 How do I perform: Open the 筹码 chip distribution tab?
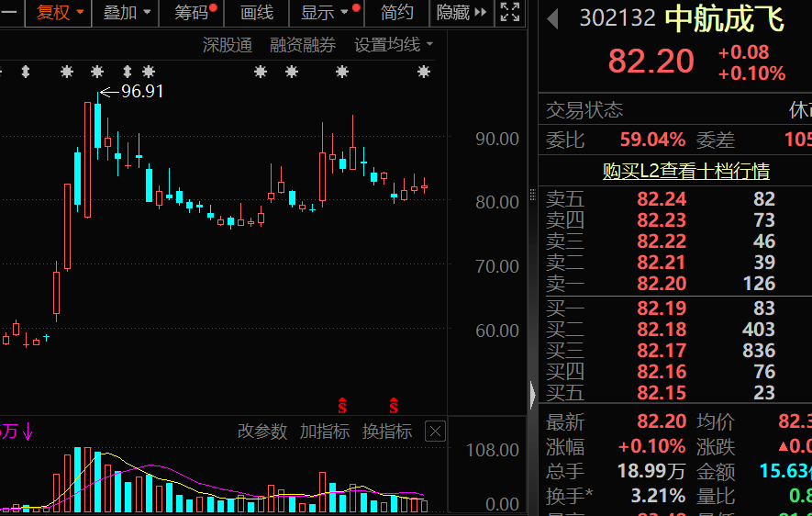pos(193,13)
